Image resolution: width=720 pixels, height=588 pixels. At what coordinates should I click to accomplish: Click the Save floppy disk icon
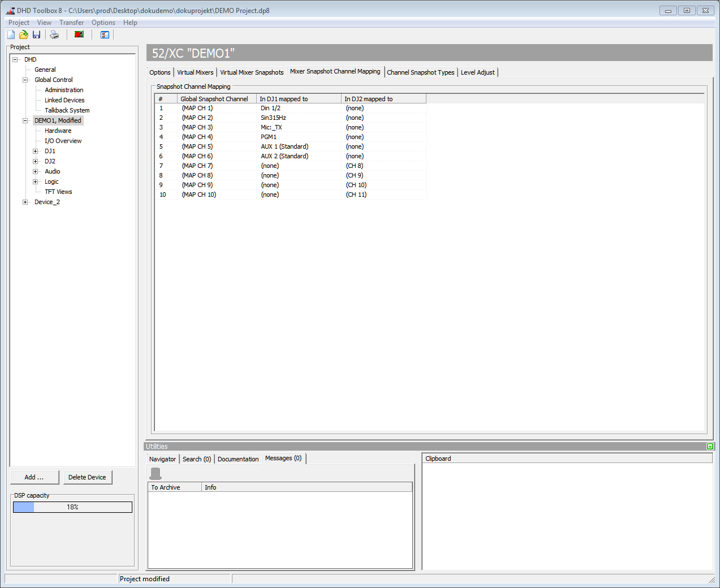pos(36,35)
